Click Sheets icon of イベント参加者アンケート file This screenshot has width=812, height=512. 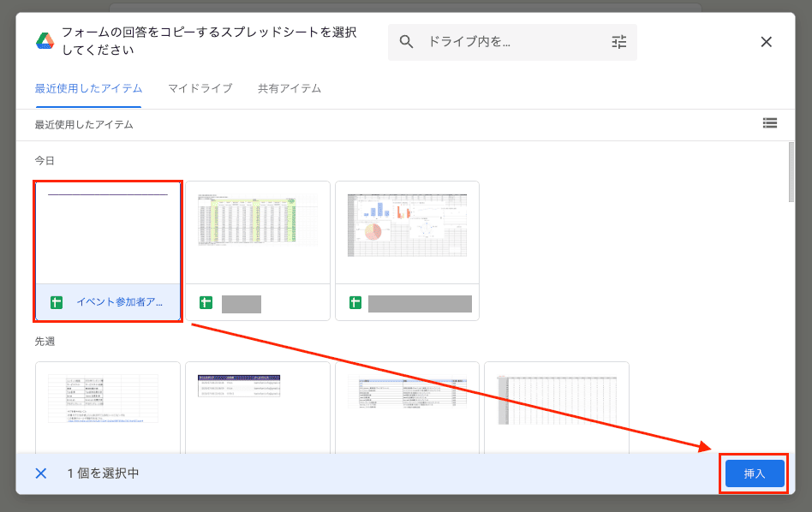(x=57, y=302)
